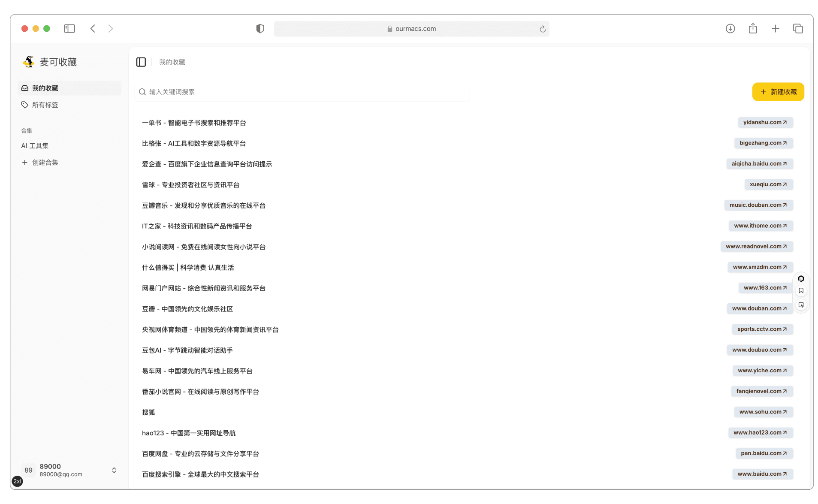Click 创建合集 to add a collection
This screenshot has height=504, width=818.
click(x=69, y=163)
